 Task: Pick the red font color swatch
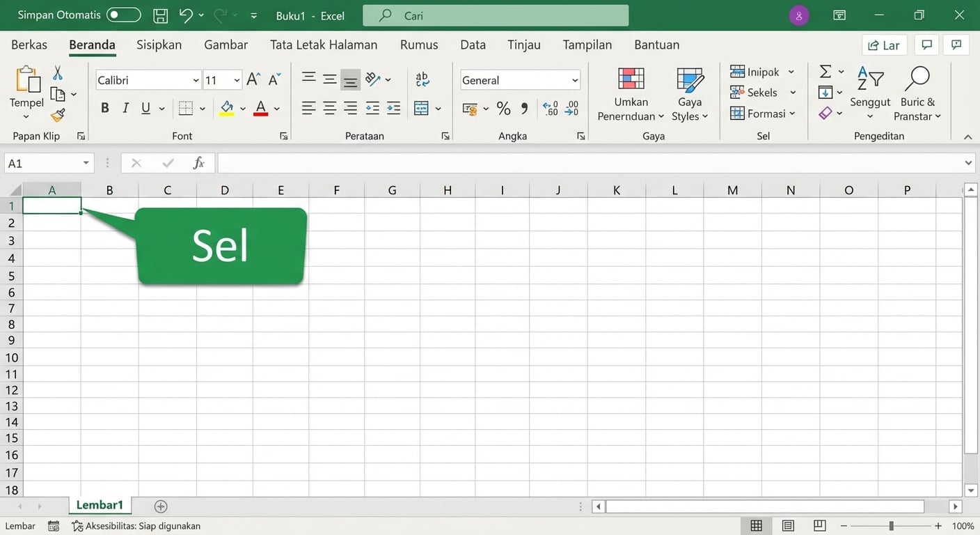[259, 107]
